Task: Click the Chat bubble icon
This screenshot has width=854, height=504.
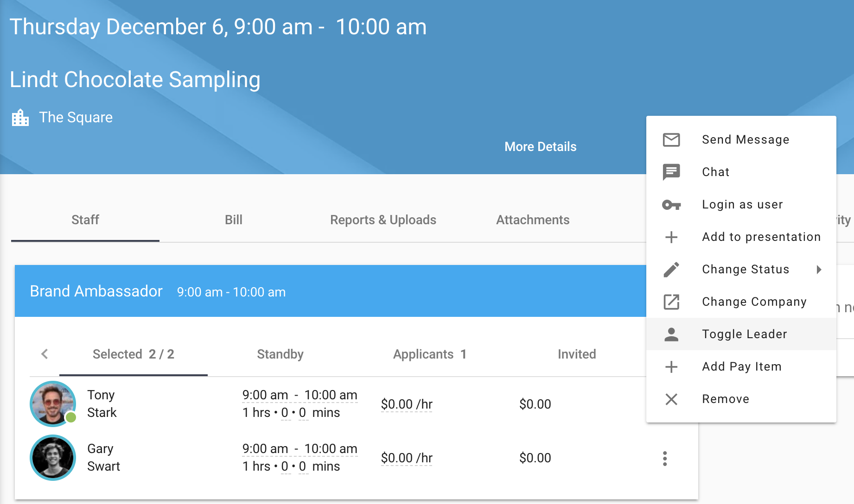Action: (x=671, y=172)
